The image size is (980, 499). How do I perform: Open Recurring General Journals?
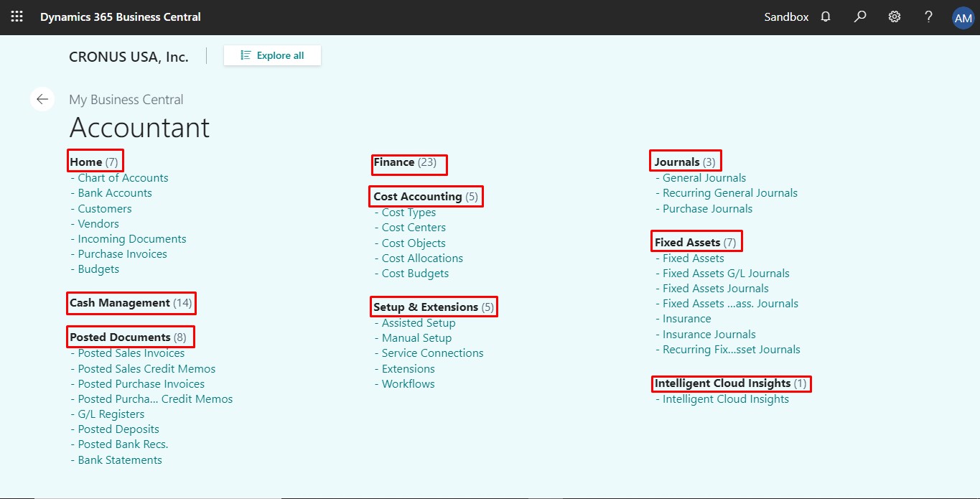730,193
